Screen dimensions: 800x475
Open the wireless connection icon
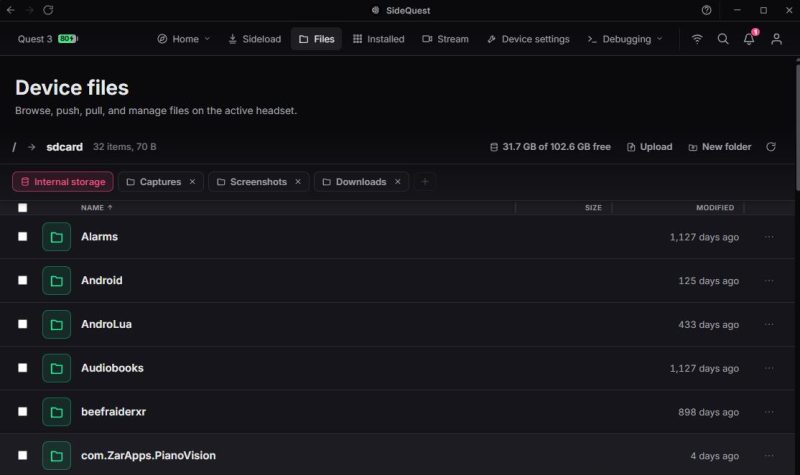click(x=697, y=39)
